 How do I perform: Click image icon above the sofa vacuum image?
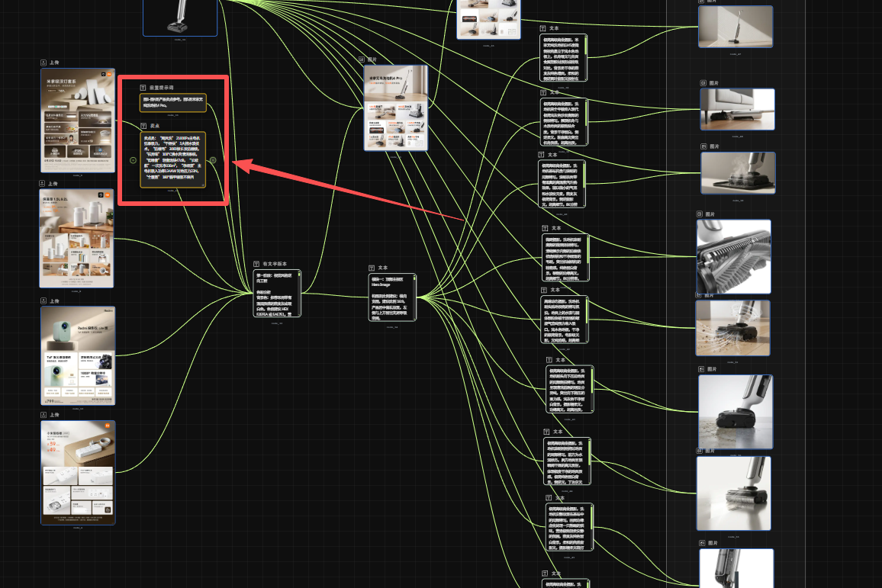pos(703,82)
